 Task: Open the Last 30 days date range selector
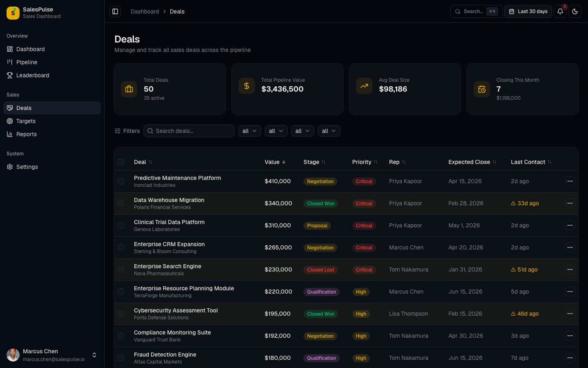pyautogui.click(x=528, y=11)
